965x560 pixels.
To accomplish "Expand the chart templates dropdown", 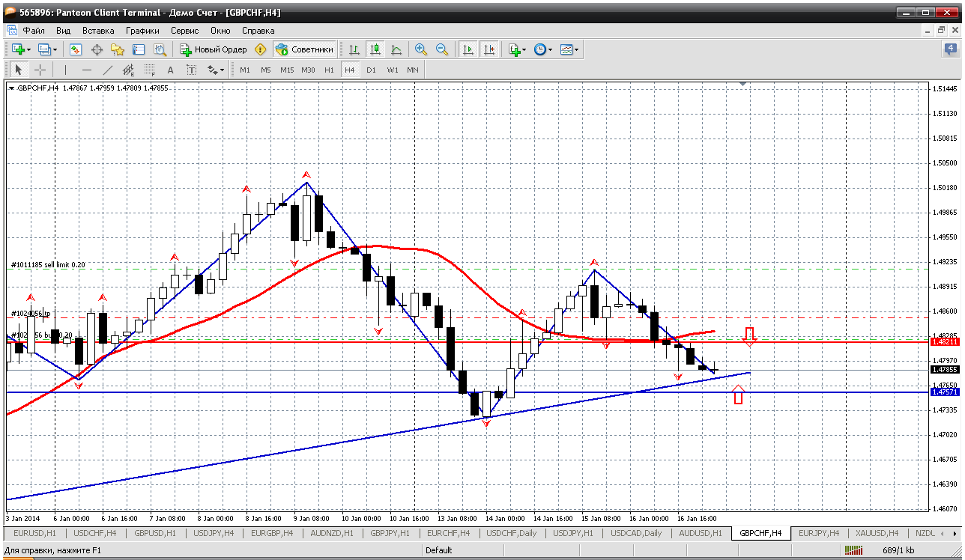I will click(577, 49).
